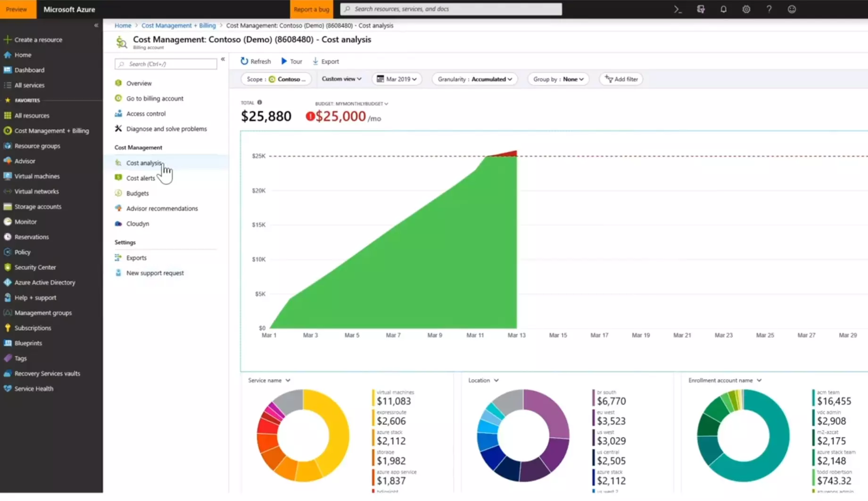Open portal settings gear icon
The width and height of the screenshot is (868, 501).
point(746,9)
